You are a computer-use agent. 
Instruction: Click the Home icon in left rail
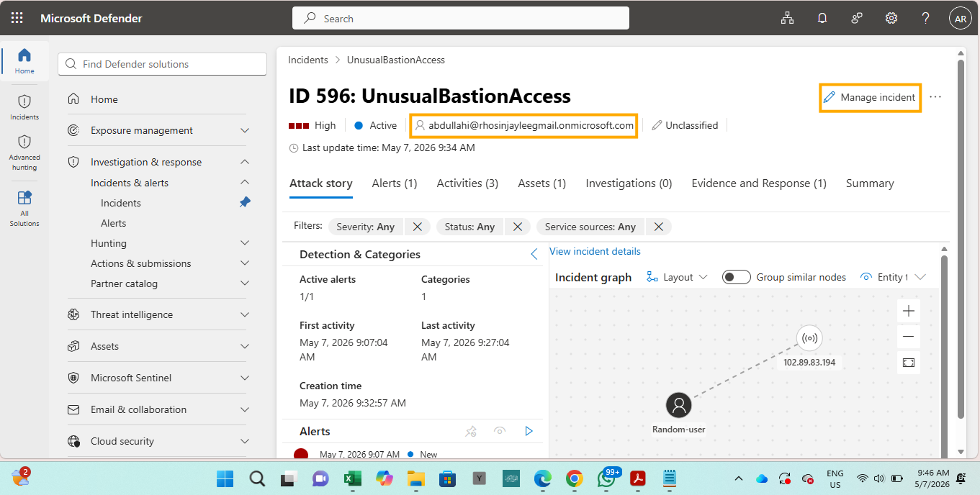tap(24, 61)
